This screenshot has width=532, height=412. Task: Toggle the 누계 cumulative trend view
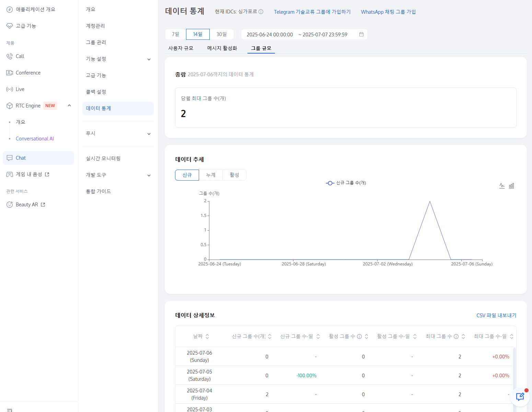(210, 175)
